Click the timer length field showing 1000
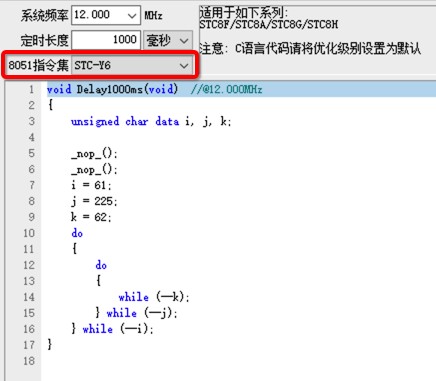436x381 pixels. click(x=106, y=40)
